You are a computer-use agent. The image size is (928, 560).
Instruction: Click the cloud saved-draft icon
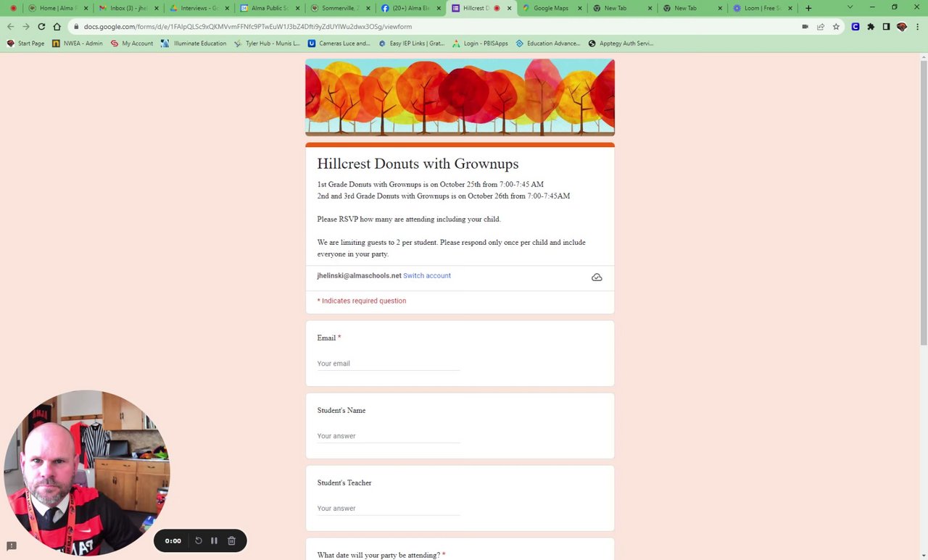[597, 277]
